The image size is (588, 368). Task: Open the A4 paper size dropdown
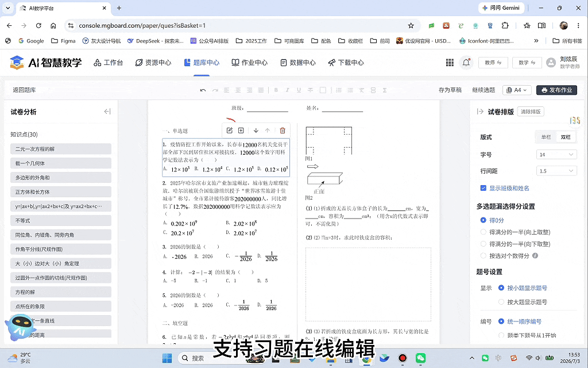tap(517, 90)
